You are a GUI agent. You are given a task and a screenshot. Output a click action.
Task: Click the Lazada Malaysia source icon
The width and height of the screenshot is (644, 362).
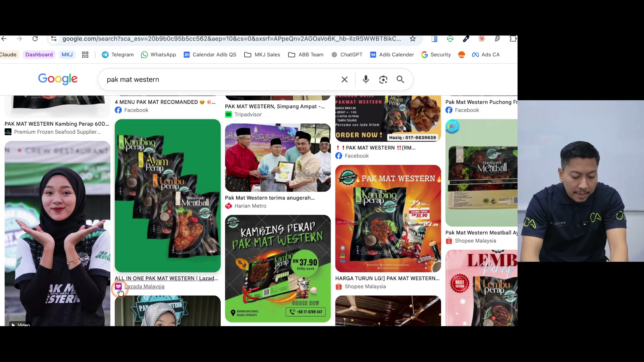point(118,286)
